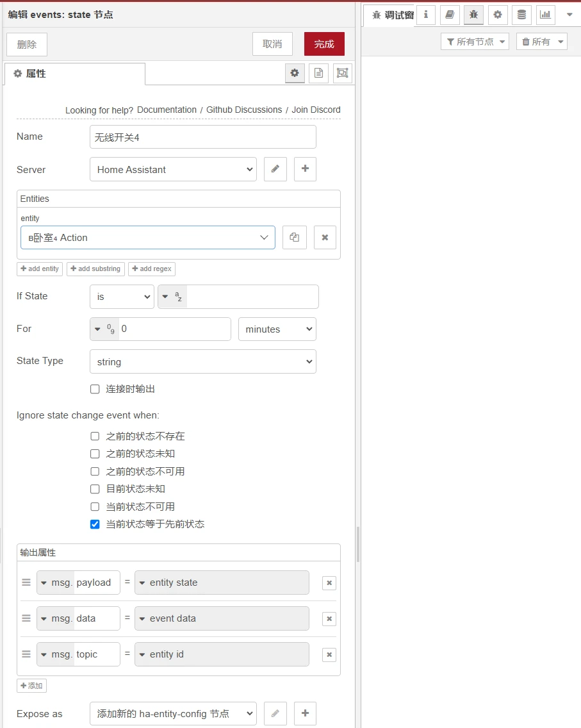Screen dimensions: 581x728
Task: Open the node appearance settings icon
Action: click(x=343, y=73)
